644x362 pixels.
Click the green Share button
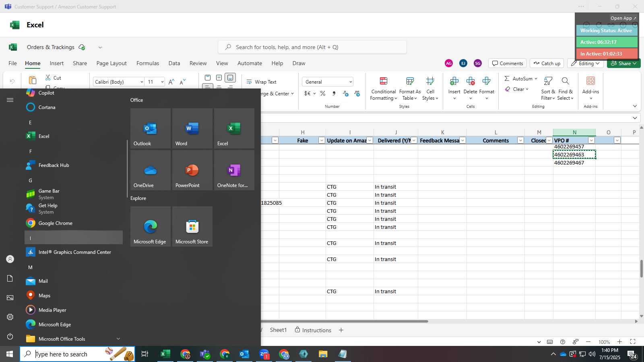[623, 64]
